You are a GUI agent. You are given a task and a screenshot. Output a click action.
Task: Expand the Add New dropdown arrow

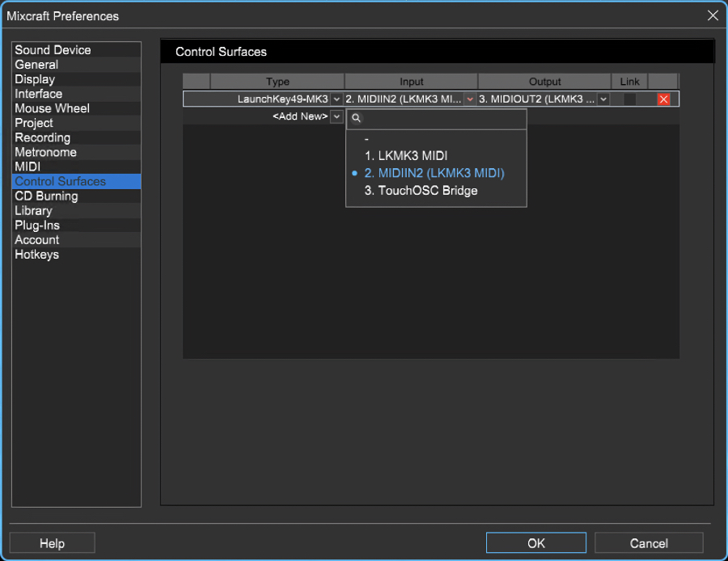[x=336, y=116]
